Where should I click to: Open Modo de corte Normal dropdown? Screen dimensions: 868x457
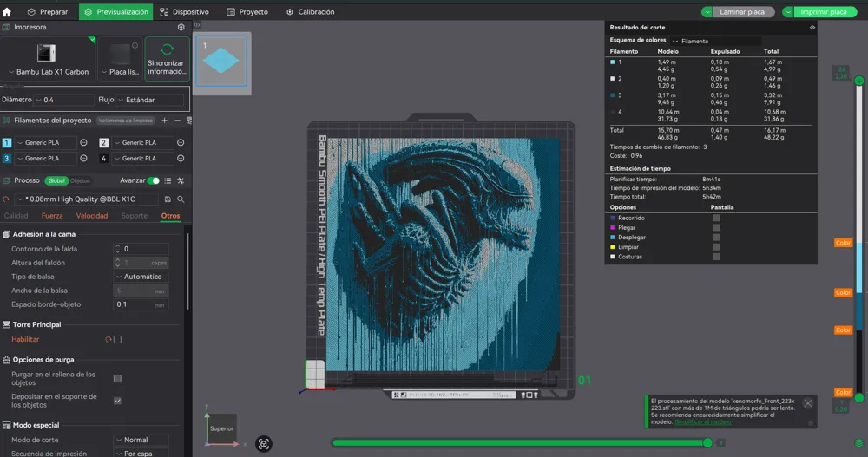(141, 440)
